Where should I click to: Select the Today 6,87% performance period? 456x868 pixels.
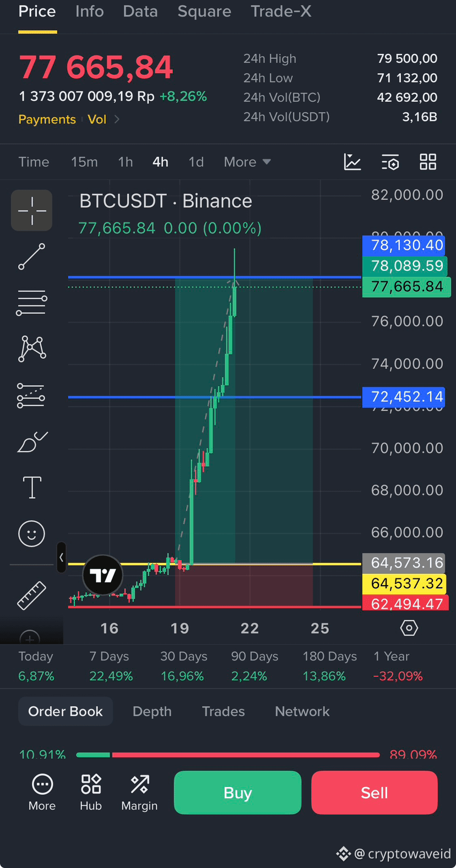click(x=36, y=666)
